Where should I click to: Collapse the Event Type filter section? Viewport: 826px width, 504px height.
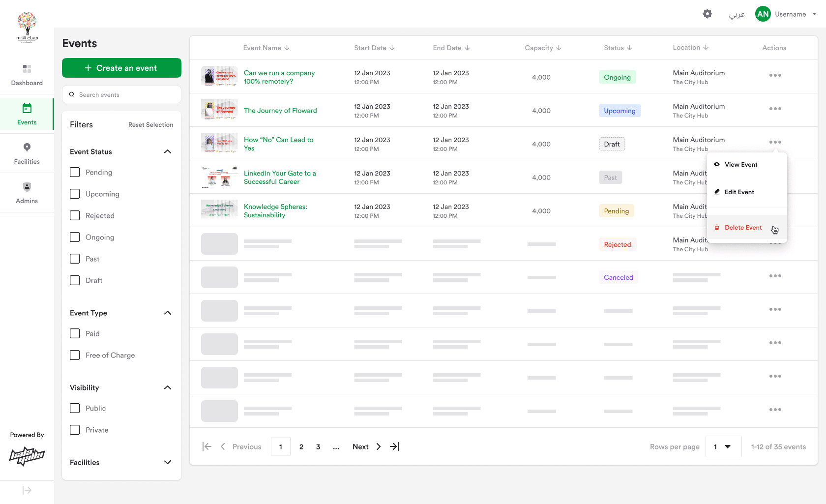point(168,313)
